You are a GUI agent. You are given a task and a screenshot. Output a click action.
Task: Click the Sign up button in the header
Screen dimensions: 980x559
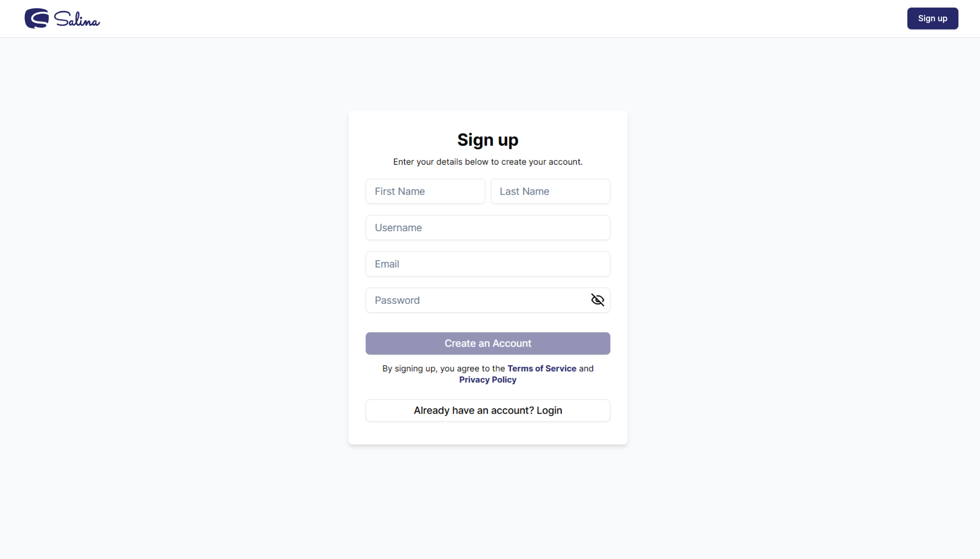[932, 18]
